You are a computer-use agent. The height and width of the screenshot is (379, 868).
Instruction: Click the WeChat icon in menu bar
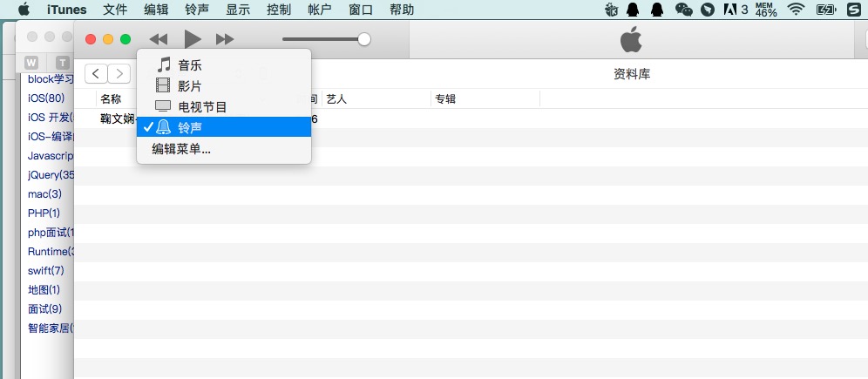click(684, 10)
